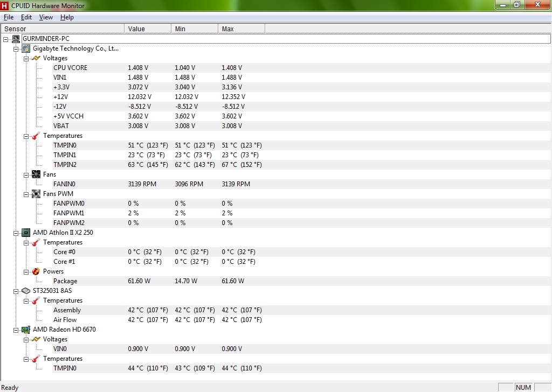552x392 pixels.
Task: Click the thermometer icon for Radeon Temperatures
Action: (36, 359)
